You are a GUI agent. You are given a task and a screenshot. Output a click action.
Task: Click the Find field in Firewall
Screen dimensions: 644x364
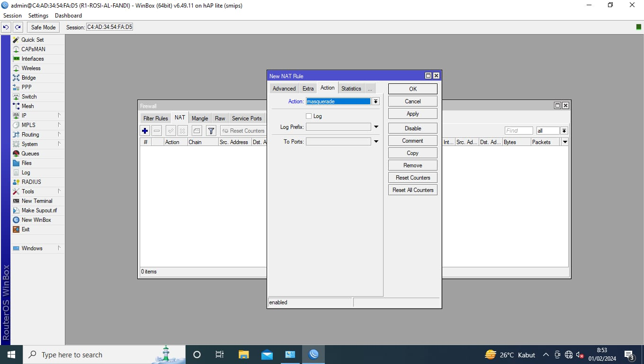click(x=519, y=131)
